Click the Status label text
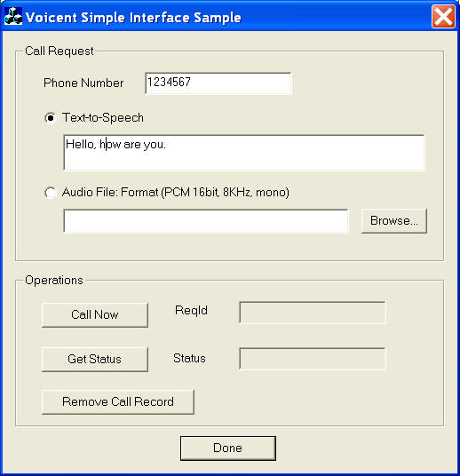The image size is (460, 476). (189, 358)
